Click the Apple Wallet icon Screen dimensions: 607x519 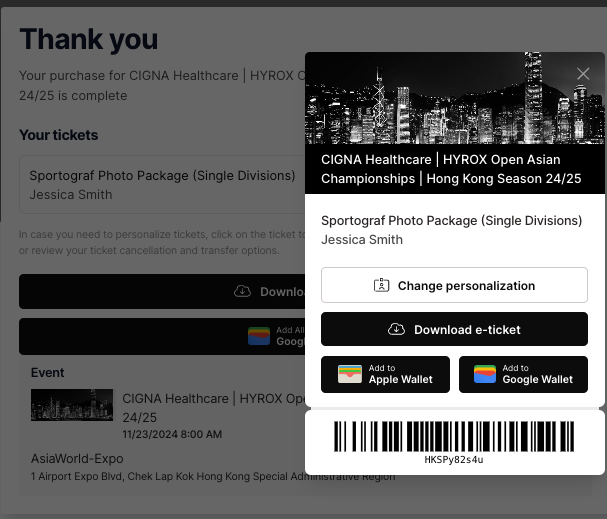[350, 374]
